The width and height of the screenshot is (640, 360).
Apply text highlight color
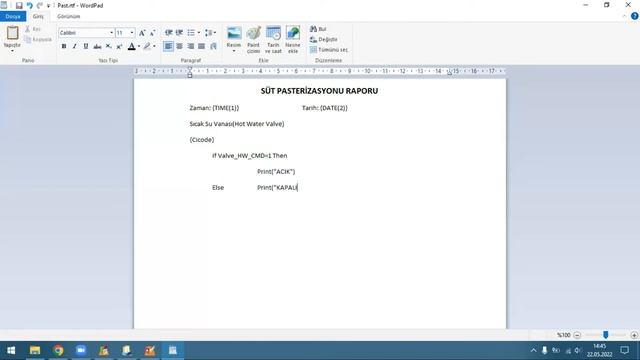(147, 47)
